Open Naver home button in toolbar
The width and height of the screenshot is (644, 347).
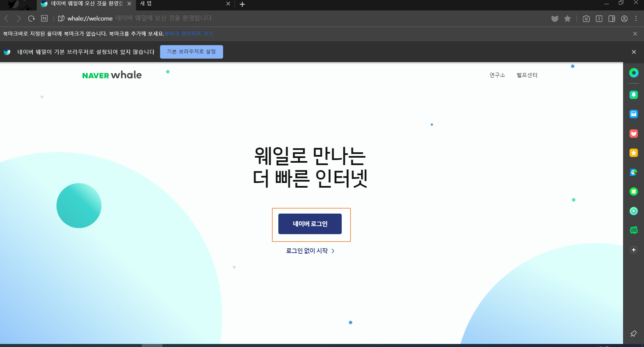pos(44,18)
